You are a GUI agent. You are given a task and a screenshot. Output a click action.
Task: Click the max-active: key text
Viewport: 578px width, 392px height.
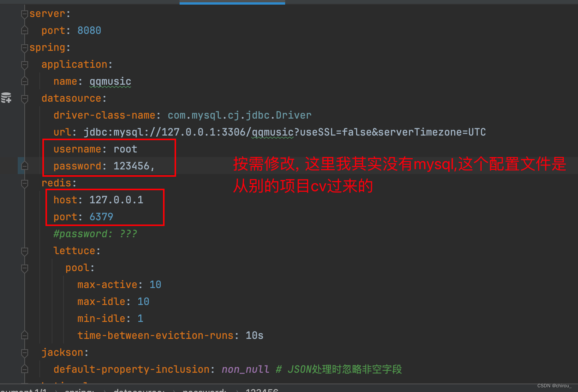(110, 285)
